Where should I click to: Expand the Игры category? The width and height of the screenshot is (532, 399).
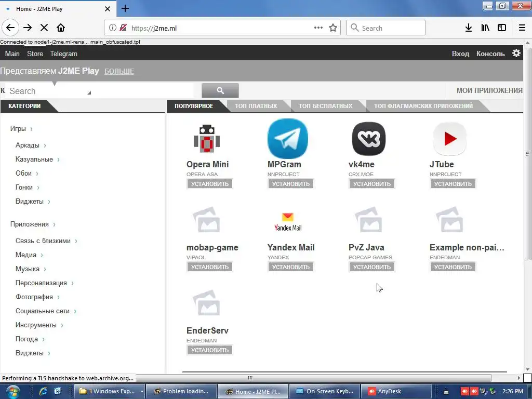coord(21,129)
